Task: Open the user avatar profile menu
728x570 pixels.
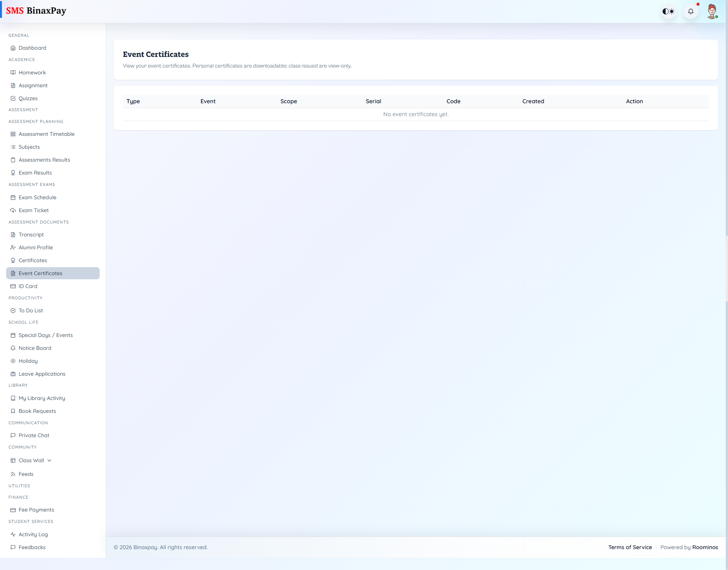Action: click(x=712, y=11)
